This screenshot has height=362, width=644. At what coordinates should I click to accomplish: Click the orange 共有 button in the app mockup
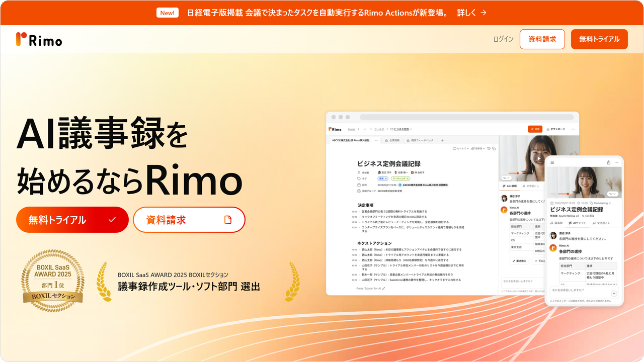[x=535, y=129]
